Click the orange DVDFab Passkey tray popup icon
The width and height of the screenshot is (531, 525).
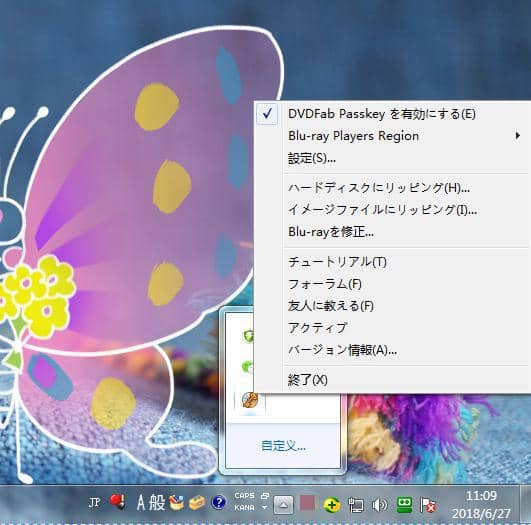(250, 401)
